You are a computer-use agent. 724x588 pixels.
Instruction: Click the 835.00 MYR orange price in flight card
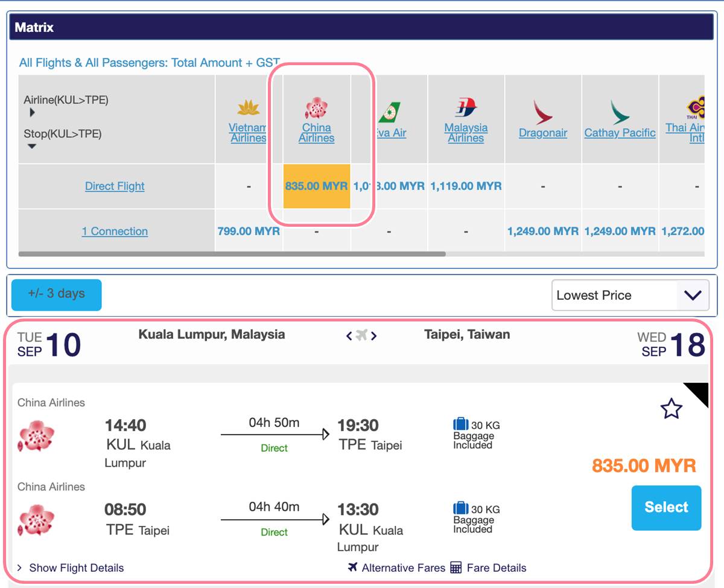tap(644, 466)
